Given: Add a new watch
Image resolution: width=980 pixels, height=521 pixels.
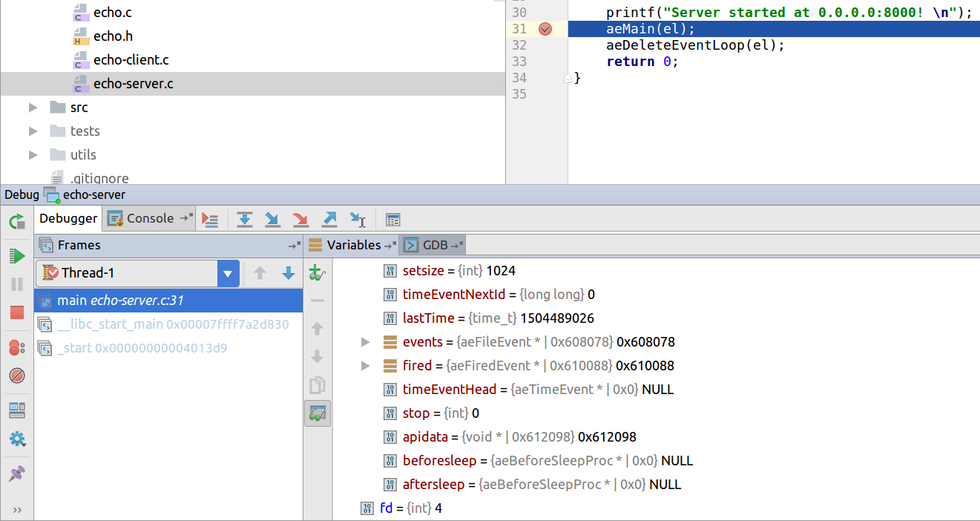Looking at the screenshot, I should click(318, 272).
